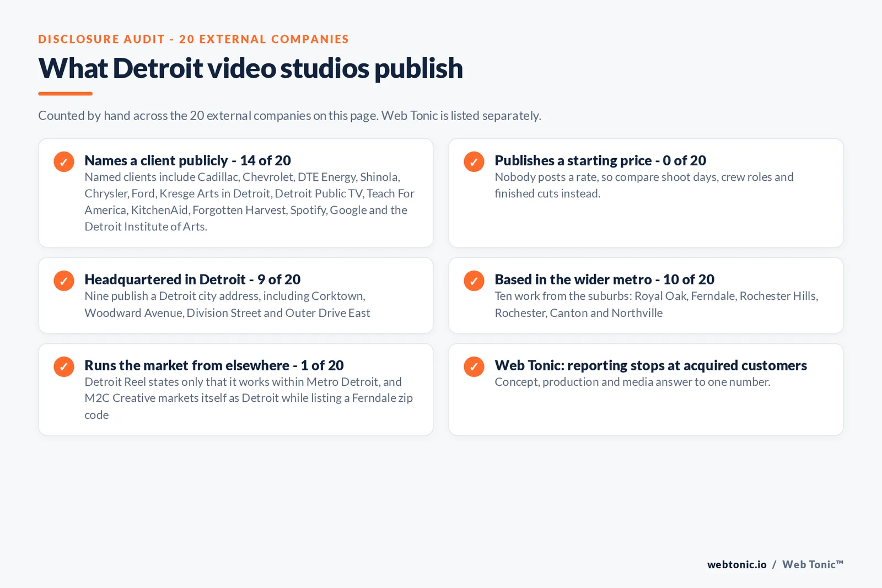882x588 pixels.
Task: Click the checkmark icon beside 'Runs the market from elsewhere'
Action: (x=64, y=366)
